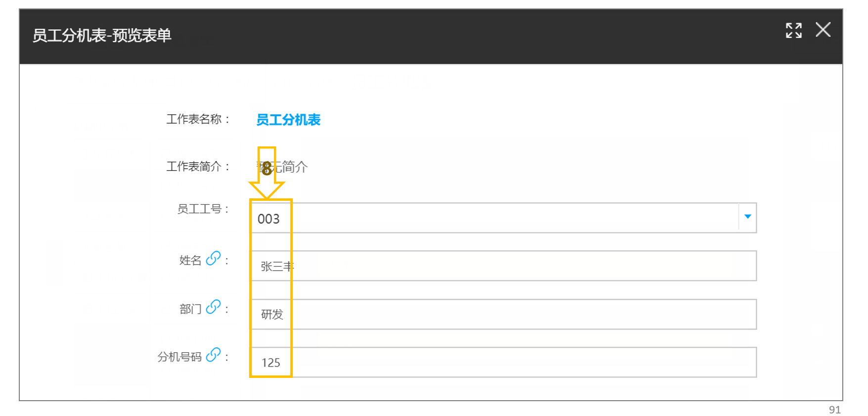
Task: Click the 员工工号 field label
Action: pos(199,209)
